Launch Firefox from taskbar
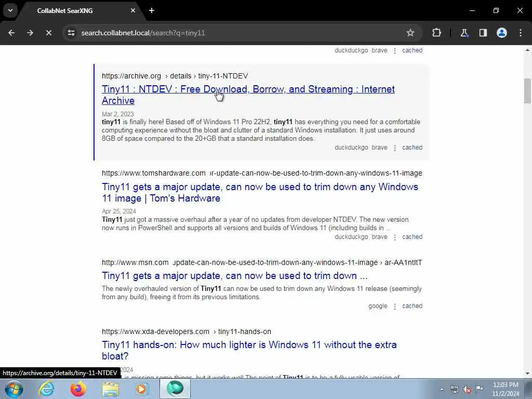Image resolution: width=532 pixels, height=399 pixels. coord(78,389)
